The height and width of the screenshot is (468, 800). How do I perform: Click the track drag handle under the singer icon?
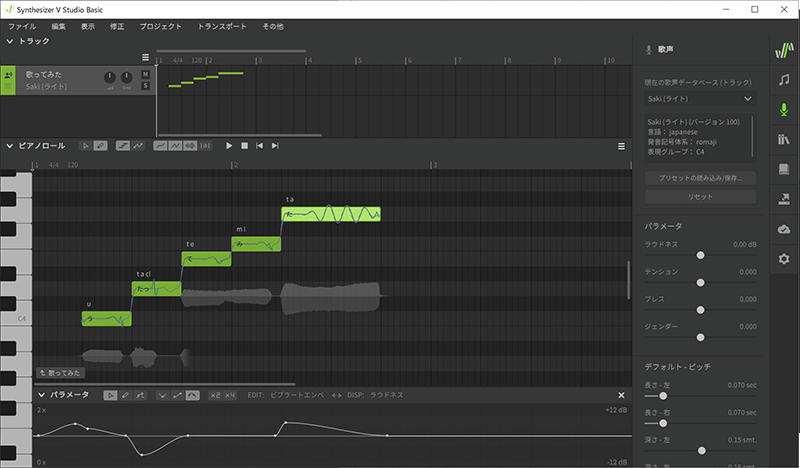click(x=8, y=87)
